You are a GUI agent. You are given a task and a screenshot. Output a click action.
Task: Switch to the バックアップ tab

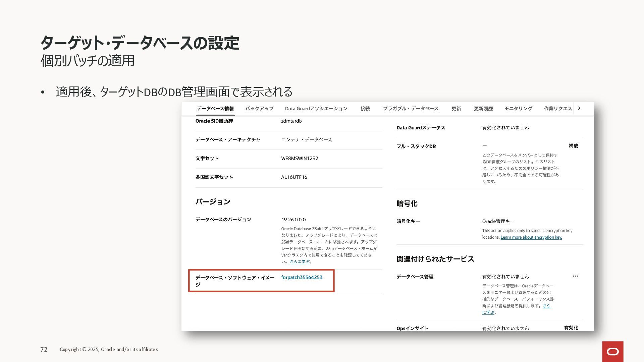pyautogui.click(x=259, y=109)
